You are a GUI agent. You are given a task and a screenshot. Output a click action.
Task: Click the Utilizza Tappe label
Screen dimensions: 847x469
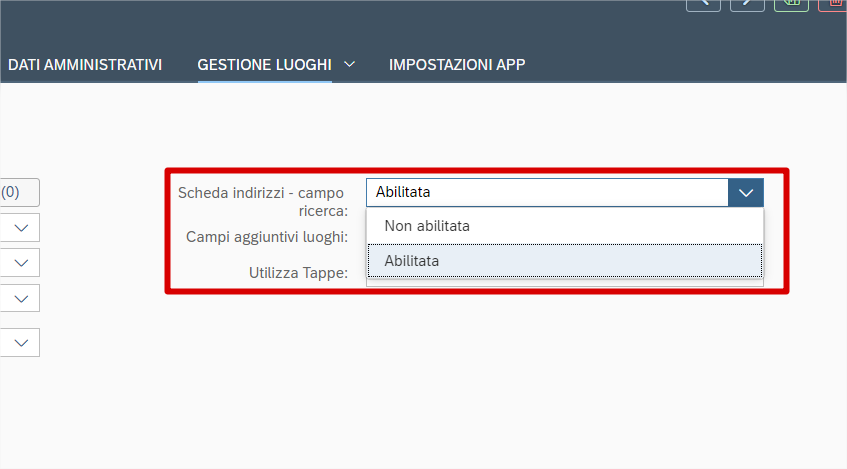298,271
